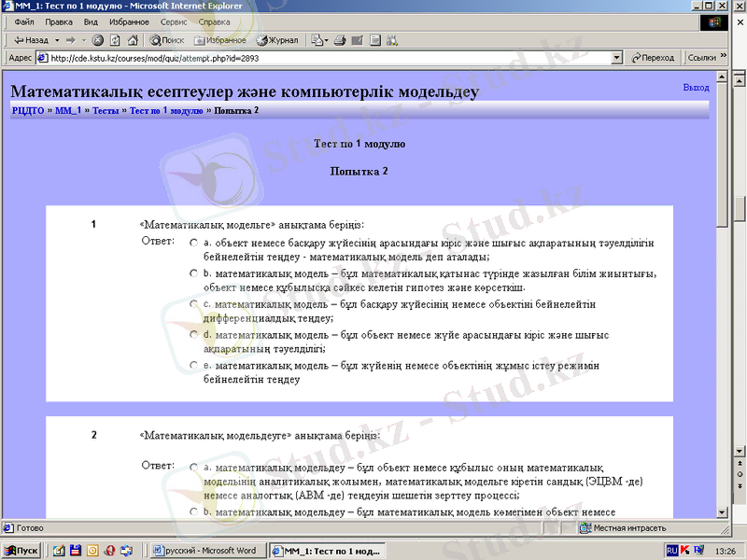
Task: Open the Правка menu
Action: [59, 21]
